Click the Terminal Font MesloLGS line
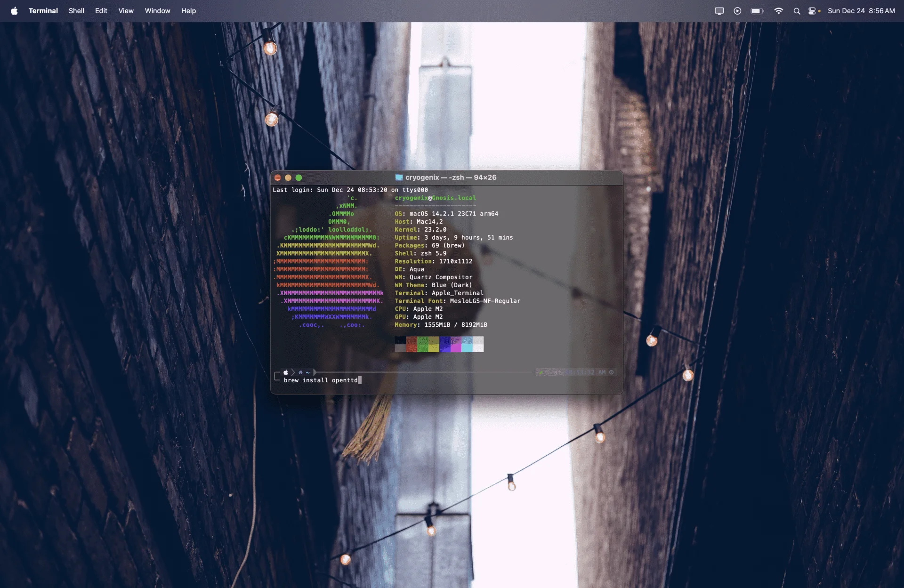The image size is (904, 588). 458,301
